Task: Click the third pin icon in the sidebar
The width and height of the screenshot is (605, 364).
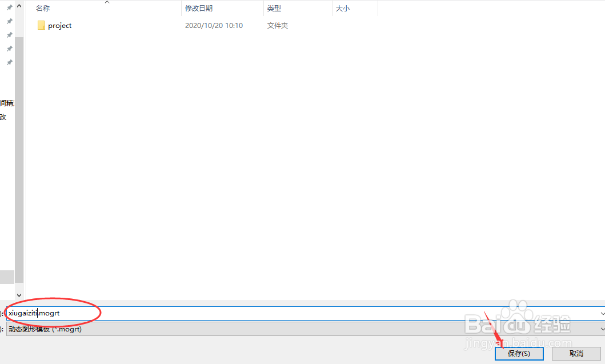Action: [x=9, y=34]
